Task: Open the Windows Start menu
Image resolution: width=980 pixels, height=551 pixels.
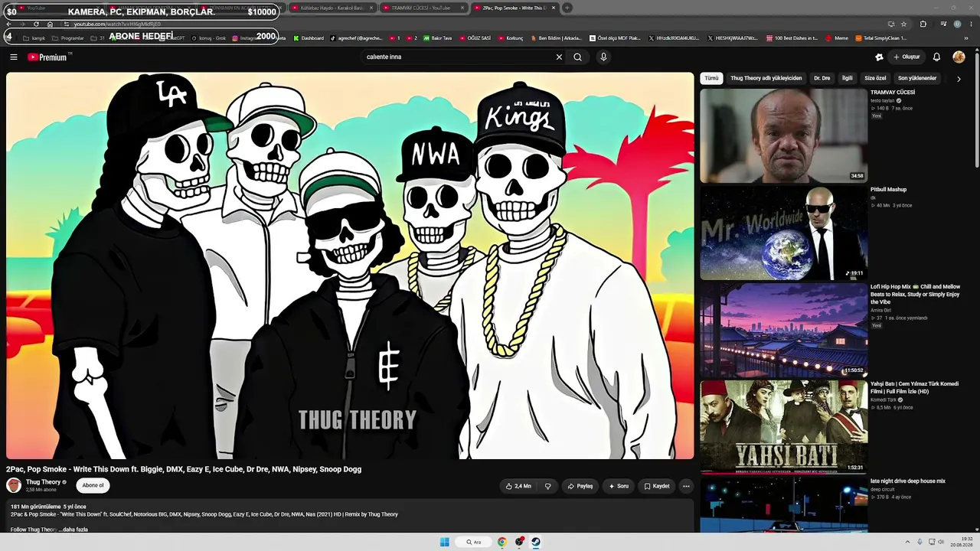Action: tap(444, 542)
